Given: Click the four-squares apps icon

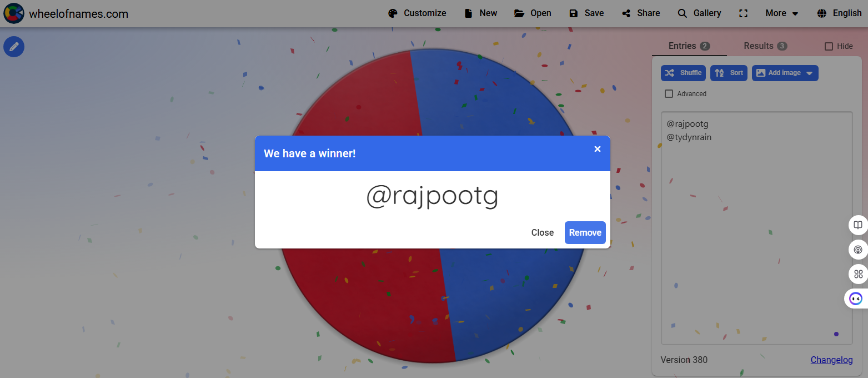Looking at the screenshot, I should pyautogui.click(x=858, y=274).
